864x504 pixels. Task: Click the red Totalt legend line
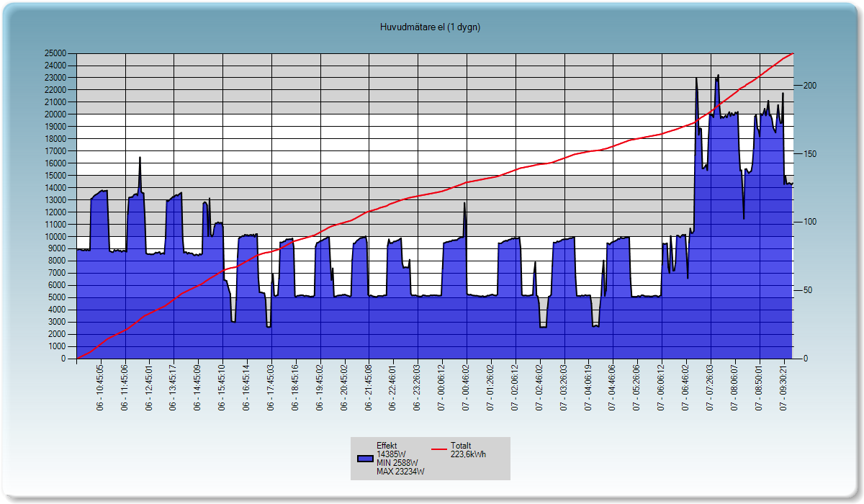coord(439,449)
